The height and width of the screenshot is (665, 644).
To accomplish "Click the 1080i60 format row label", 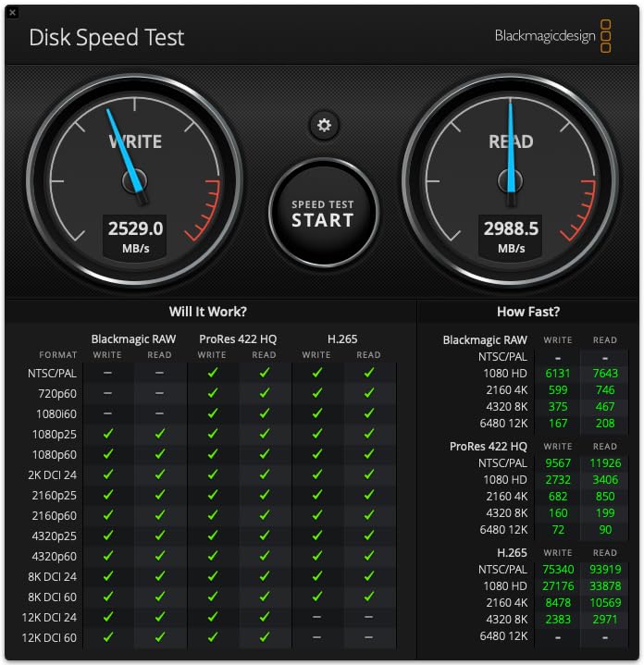I will (x=56, y=414).
